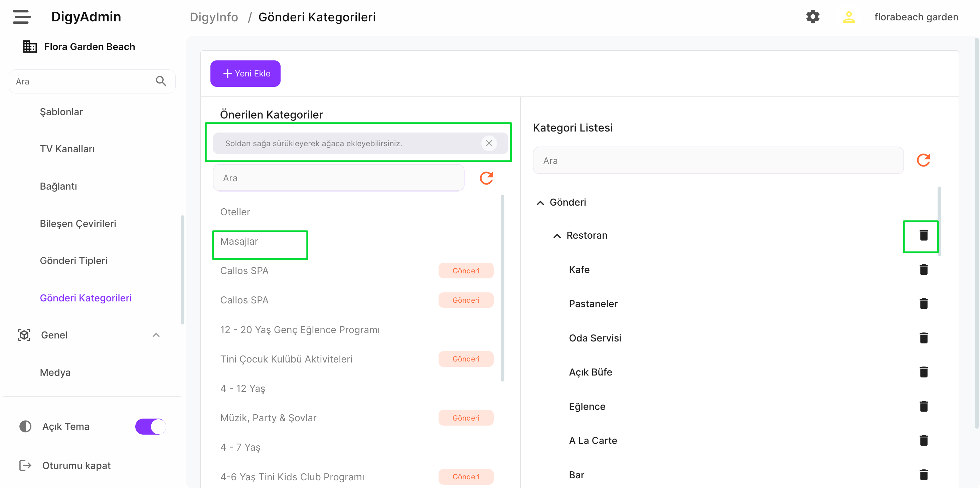The height and width of the screenshot is (488, 980).
Task: Dismiss the drag hint message
Action: pos(489,143)
